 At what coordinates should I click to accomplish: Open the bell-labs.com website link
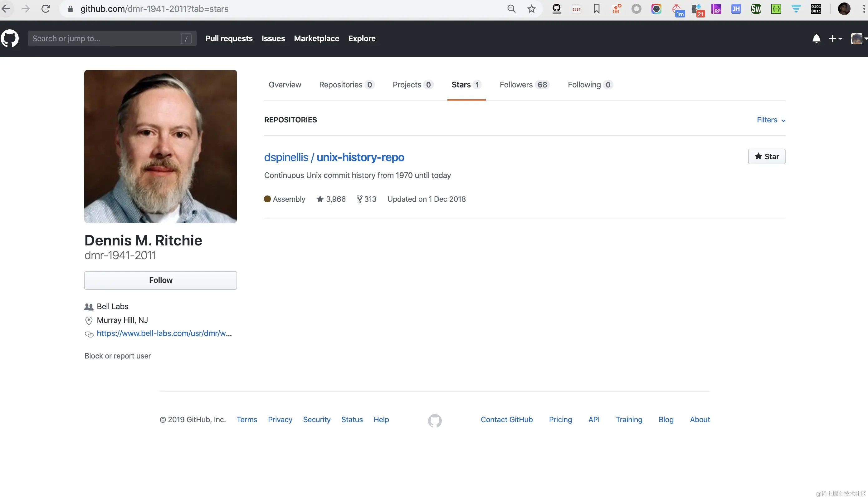tap(164, 333)
